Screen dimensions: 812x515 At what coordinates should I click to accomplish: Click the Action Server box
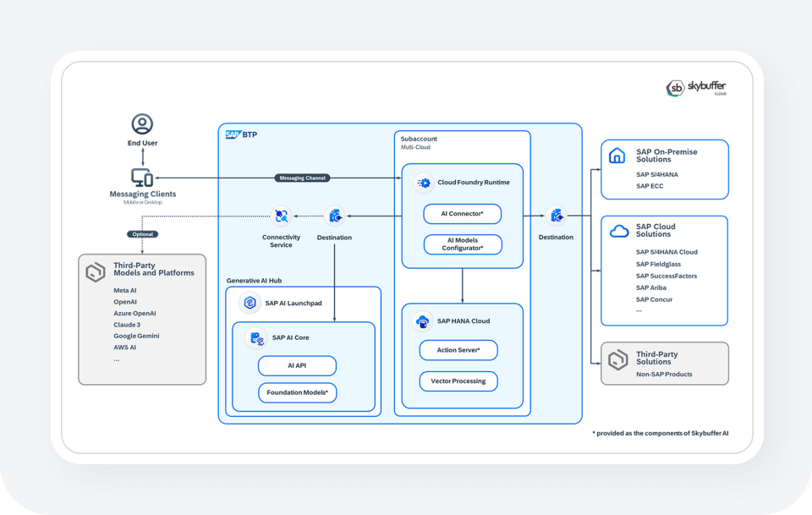[x=458, y=350]
